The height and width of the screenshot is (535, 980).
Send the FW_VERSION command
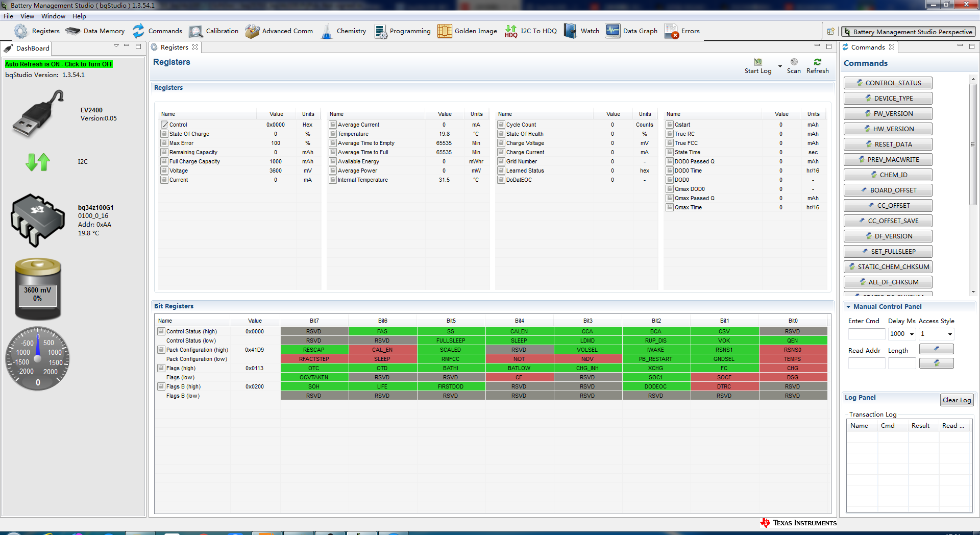[888, 114]
